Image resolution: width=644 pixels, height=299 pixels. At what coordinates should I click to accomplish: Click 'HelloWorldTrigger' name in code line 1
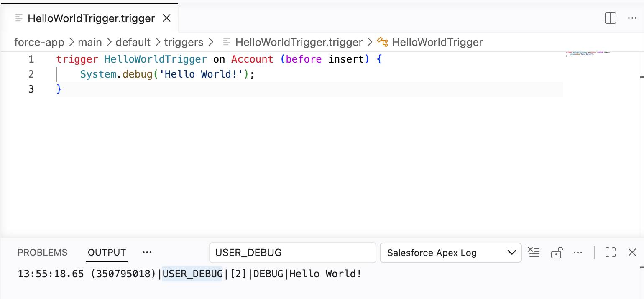(x=156, y=59)
